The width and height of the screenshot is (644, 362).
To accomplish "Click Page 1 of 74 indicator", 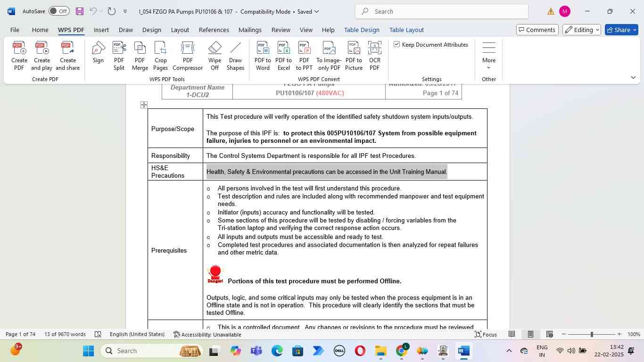I will [20, 334].
